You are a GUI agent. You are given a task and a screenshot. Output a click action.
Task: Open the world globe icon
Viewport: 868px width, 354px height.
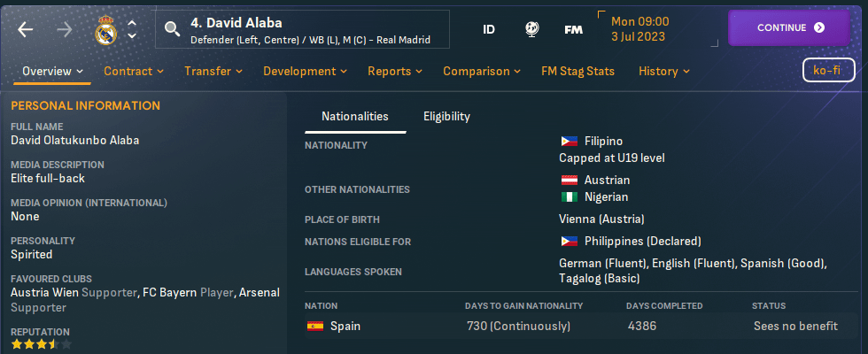(532, 29)
